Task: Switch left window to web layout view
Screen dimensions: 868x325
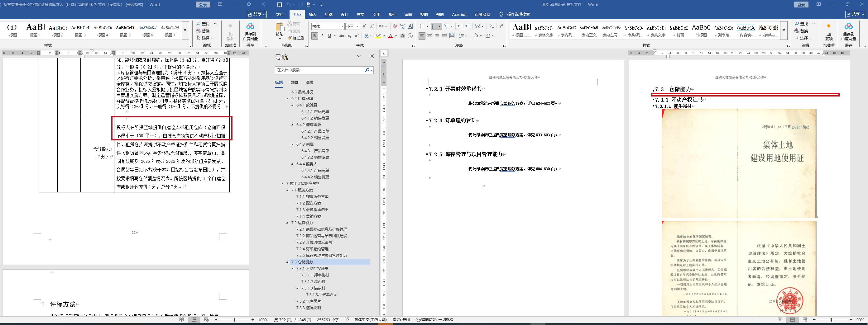Action: (207, 320)
